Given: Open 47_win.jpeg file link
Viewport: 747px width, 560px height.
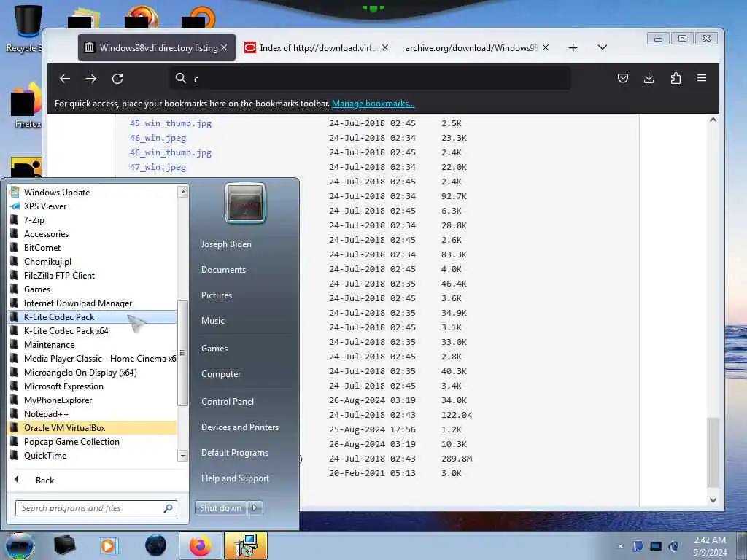Looking at the screenshot, I should 158,167.
